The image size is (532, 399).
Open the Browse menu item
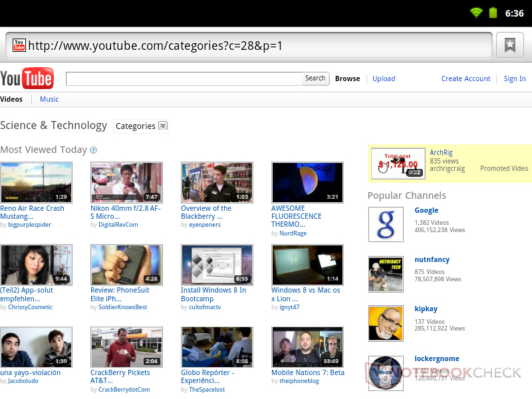coord(347,78)
